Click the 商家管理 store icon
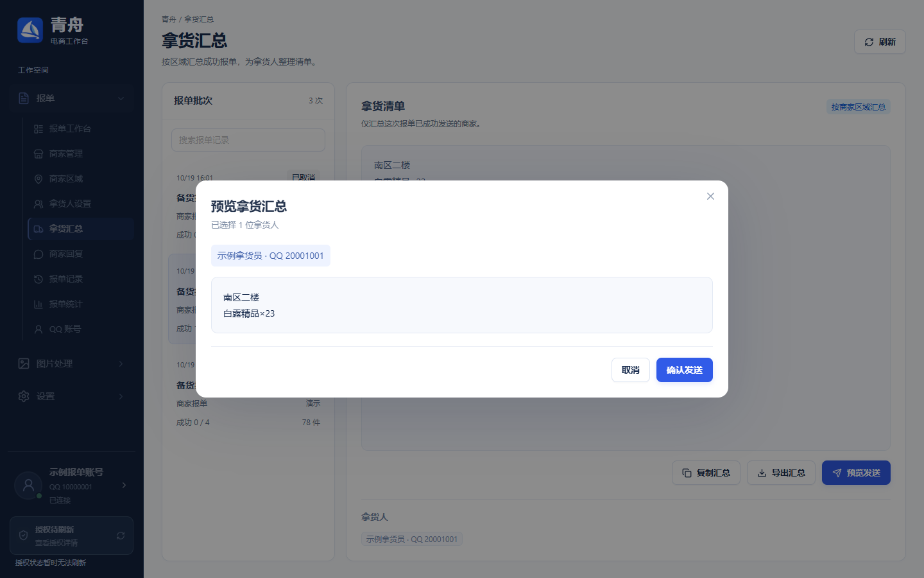924x578 pixels. [x=38, y=154]
